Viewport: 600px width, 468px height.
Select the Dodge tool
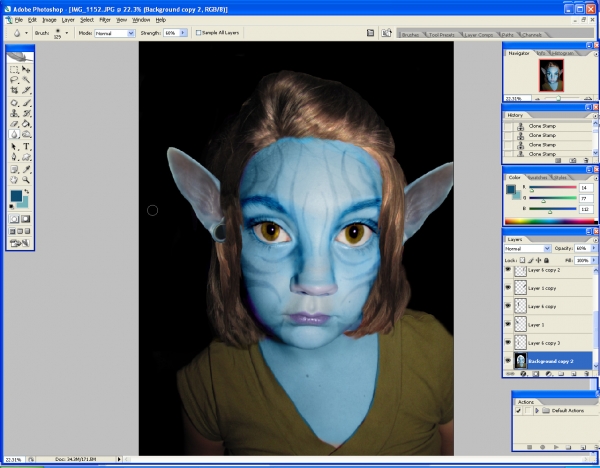click(26, 134)
